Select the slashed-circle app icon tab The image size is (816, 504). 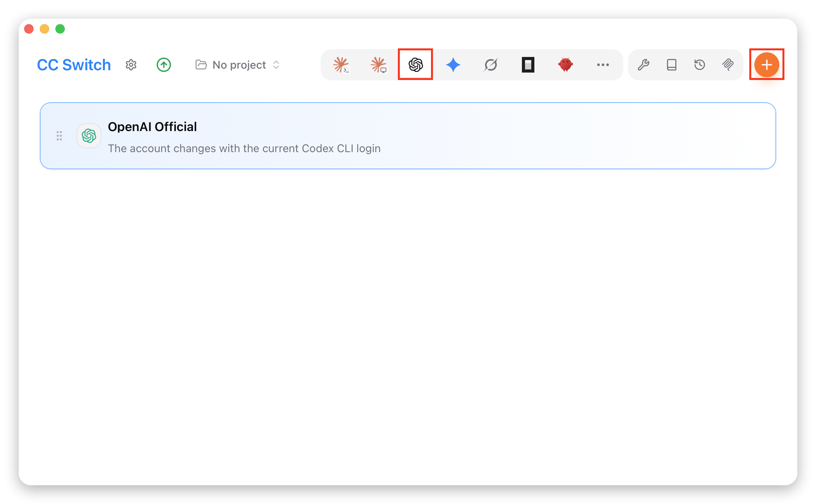491,65
